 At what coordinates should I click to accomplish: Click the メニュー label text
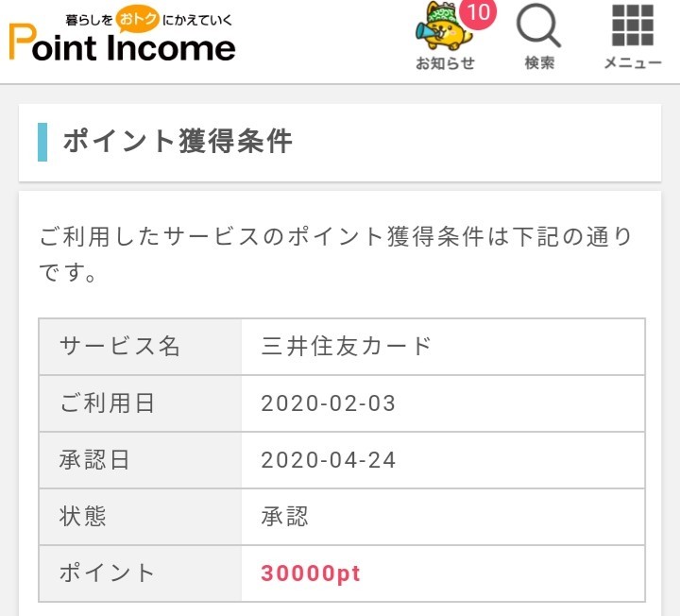[x=632, y=63]
